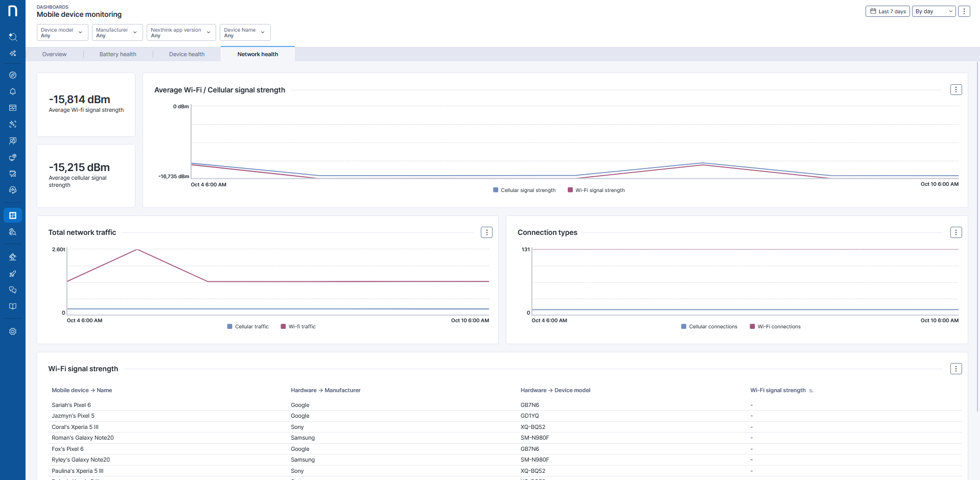This screenshot has height=480, width=980.
Task: Open the settings gear in sidebar
Action: coord(13,331)
